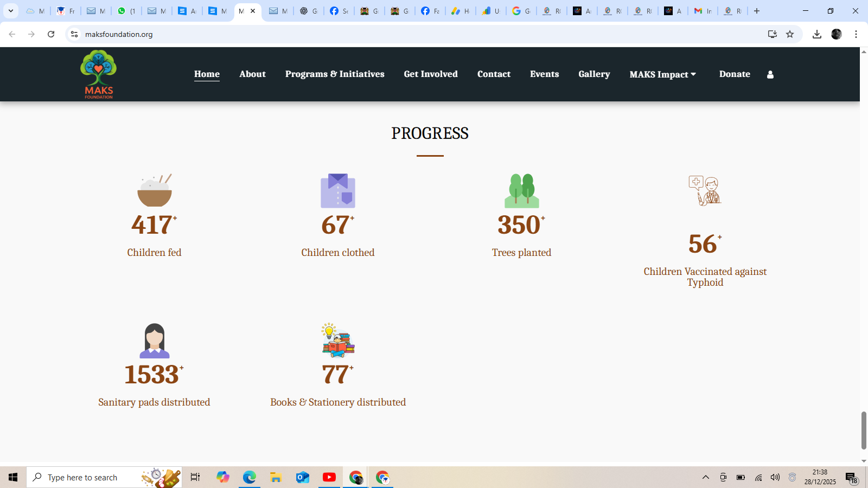Viewport: 868px width, 488px height.
Task: Click the shirt icon for Children clothed
Action: [337, 191]
